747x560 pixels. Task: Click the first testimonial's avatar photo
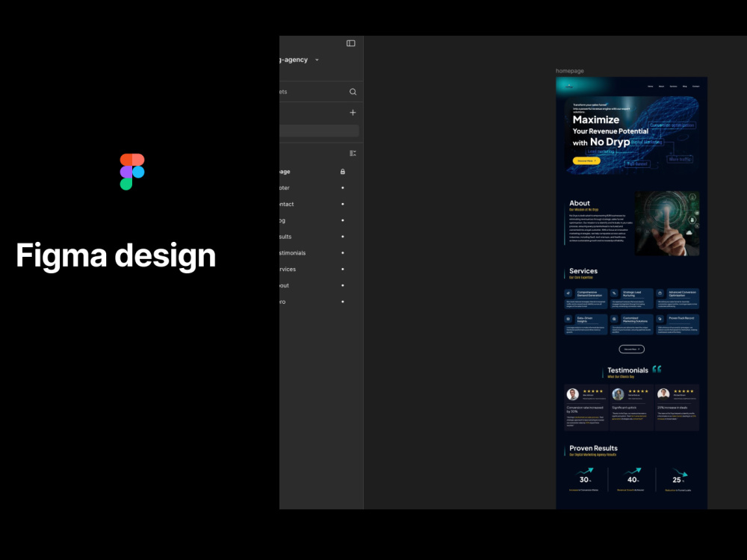[573, 393]
